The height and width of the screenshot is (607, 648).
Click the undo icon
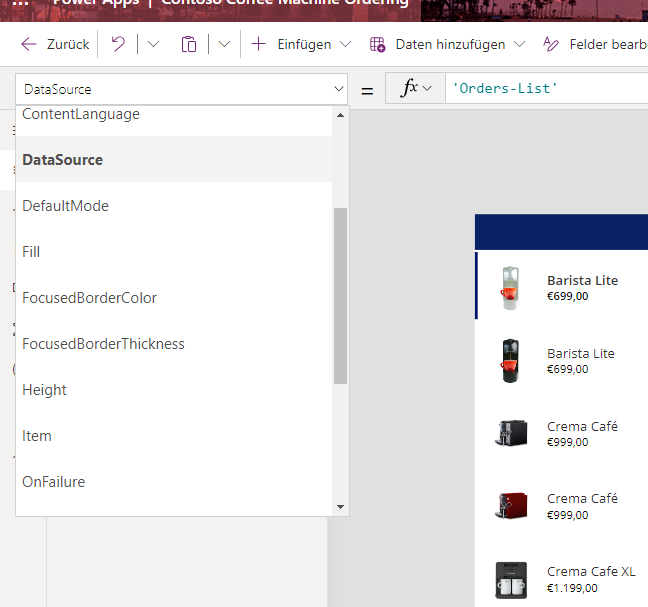click(118, 44)
